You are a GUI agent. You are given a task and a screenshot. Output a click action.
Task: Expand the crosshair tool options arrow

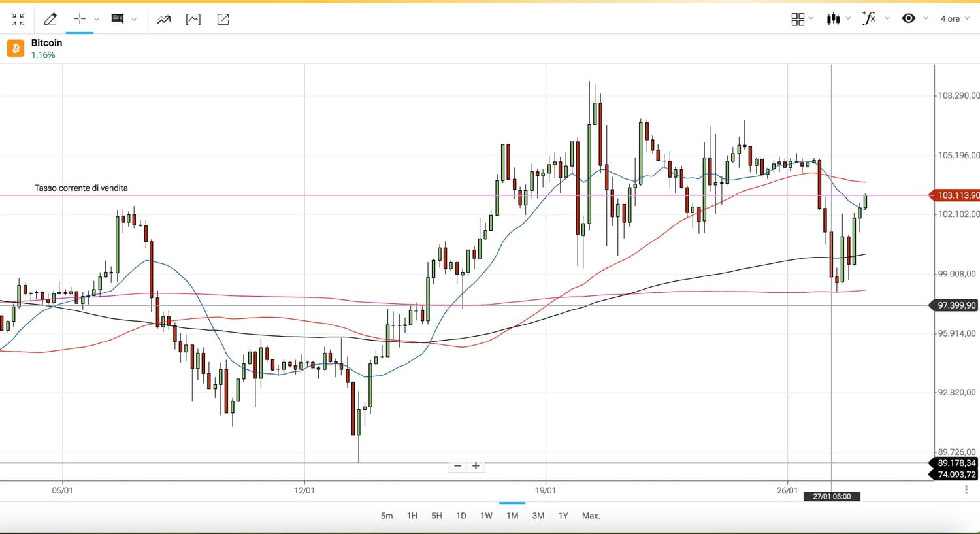(97, 20)
